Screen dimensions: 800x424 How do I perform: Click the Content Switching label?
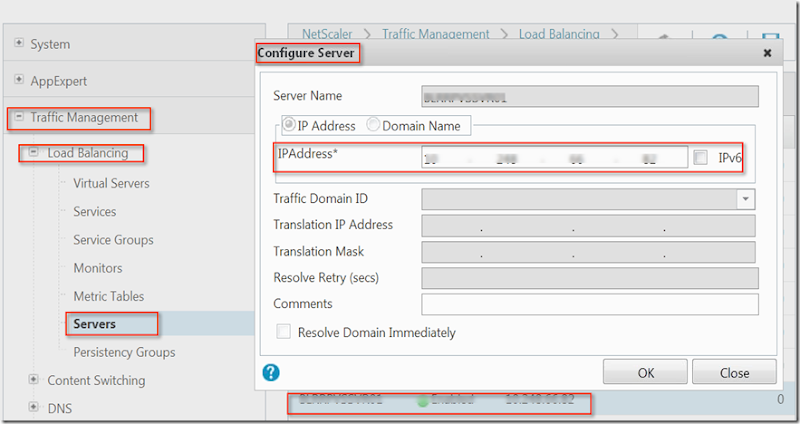[96, 380]
